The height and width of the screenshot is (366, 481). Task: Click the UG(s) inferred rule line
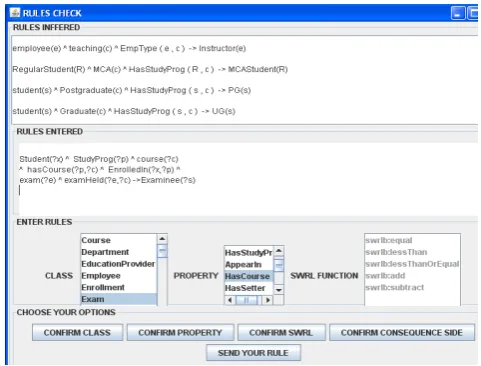click(x=124, y=111)
